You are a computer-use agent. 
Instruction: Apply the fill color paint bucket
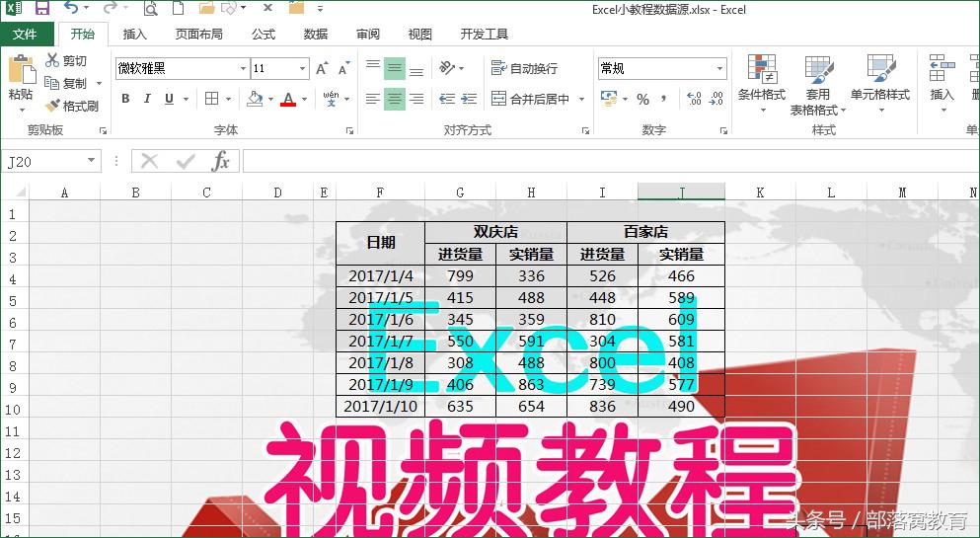[255, 99]
